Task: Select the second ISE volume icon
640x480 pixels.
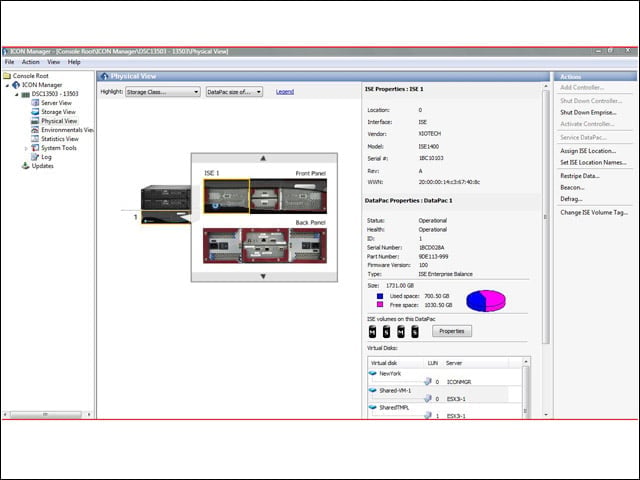Action: click(387, 332)
